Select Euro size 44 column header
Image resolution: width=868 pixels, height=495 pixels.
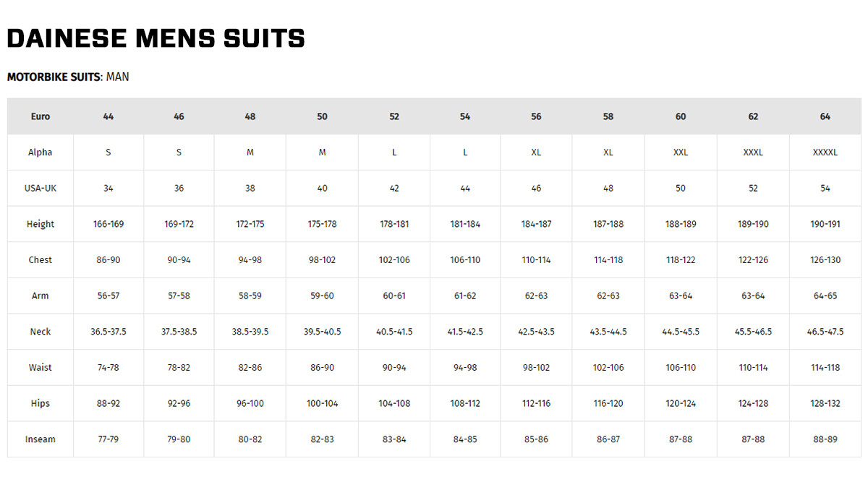(109, 116)
